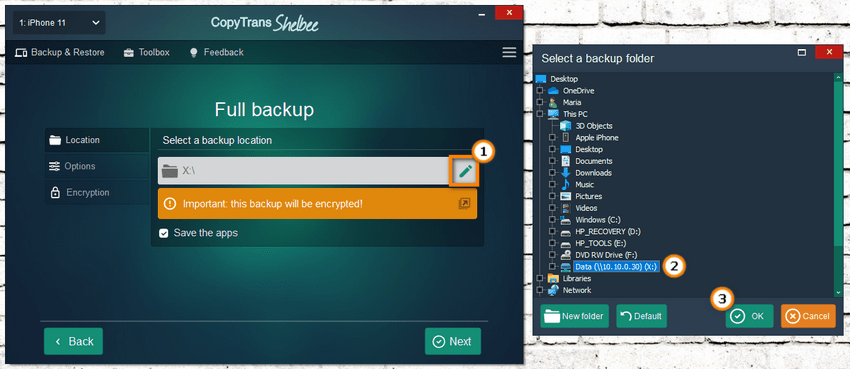Click the Downloads arrow icon
The image size is (850, 369).
click(566, 173)
